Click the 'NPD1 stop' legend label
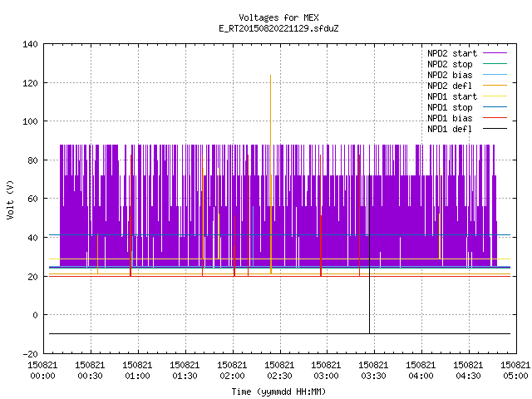 click(x=450, y=107)
